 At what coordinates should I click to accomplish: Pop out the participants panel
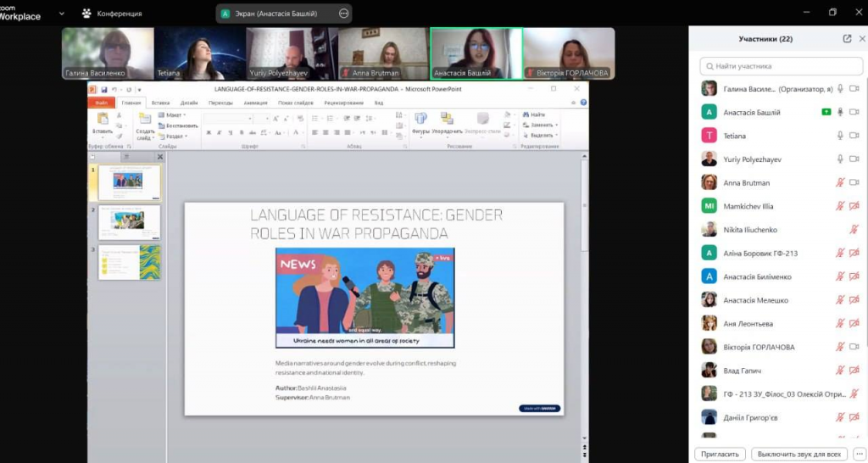[x=847, y=39]
